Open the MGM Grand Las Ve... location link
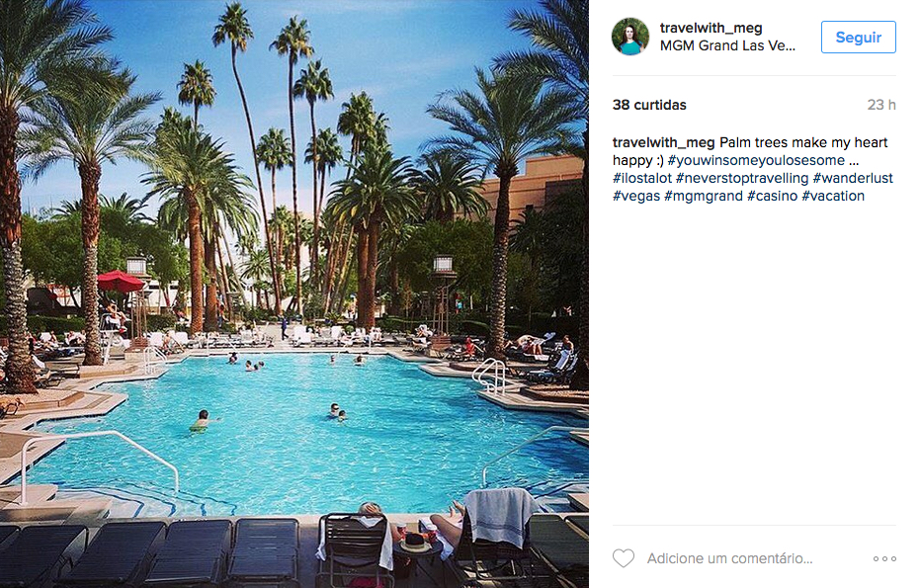 pyautogui.click(x=727, y=45)
